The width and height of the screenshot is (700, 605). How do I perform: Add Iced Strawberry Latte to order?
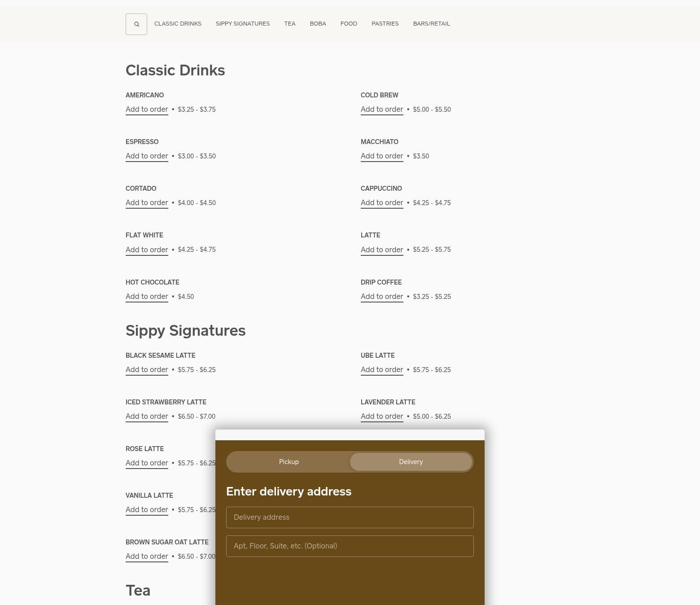147,416
